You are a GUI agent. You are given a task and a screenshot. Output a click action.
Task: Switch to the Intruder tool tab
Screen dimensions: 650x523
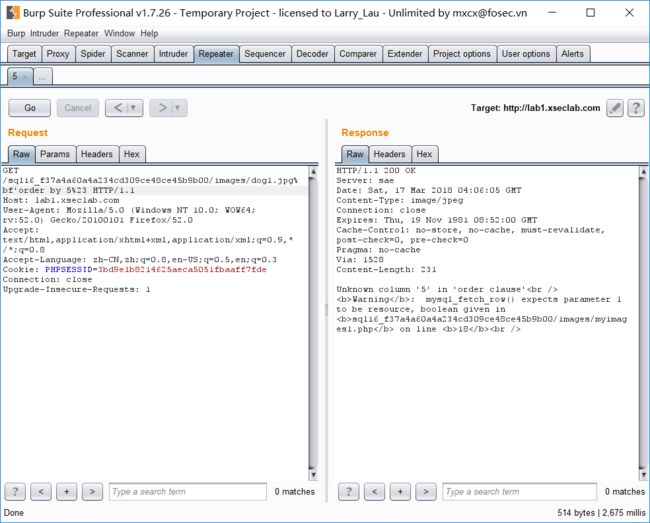pos(173,54)
